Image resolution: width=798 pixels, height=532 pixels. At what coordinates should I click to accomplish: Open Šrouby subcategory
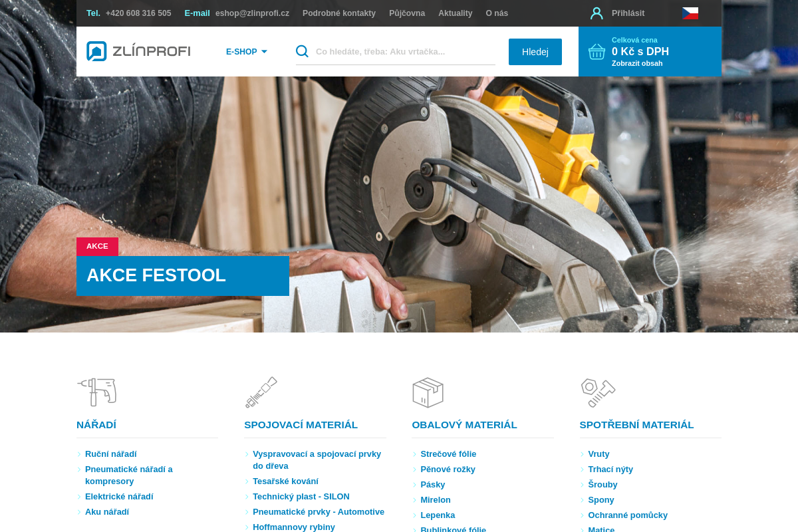pos(602,485)
